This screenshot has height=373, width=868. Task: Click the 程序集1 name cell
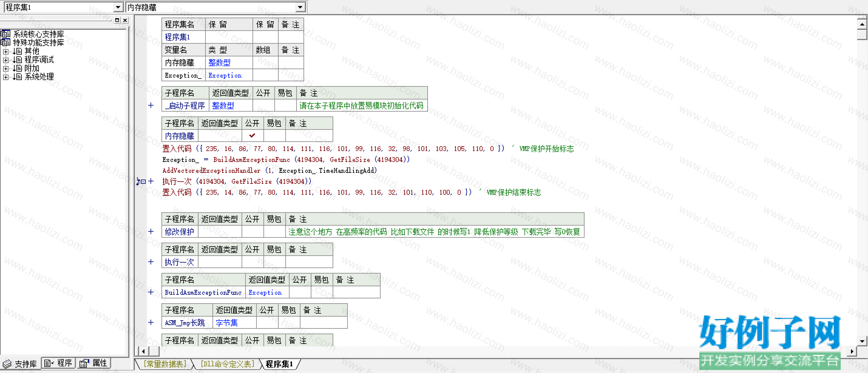coord(183,37)
